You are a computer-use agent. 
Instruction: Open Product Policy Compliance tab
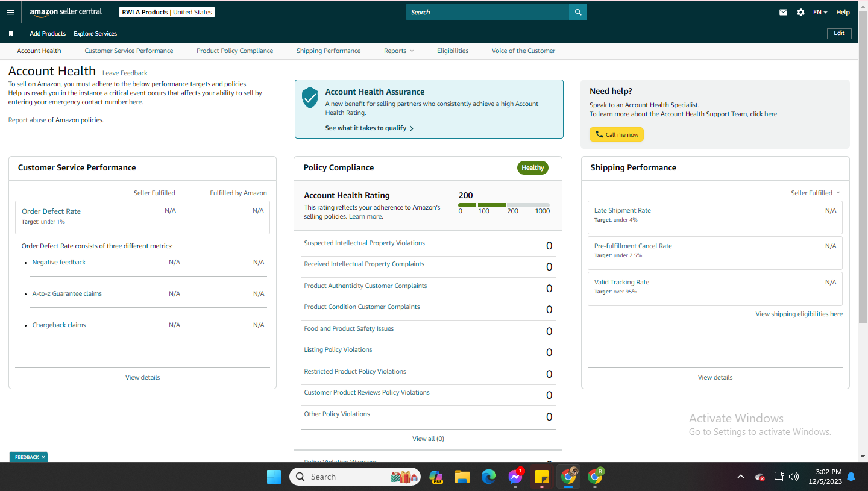[234, 51]
